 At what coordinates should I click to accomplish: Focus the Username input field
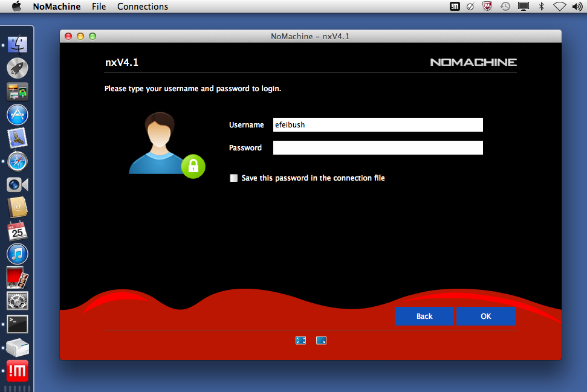(378, 124)
